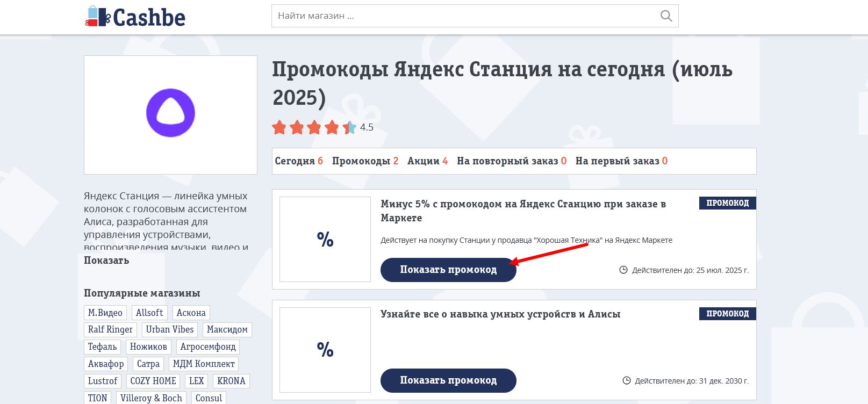Select the Промокоды 2 filter tab
Image resolution: width=868 pixels, height=404 pixels.
pyautogui.click(x=365, y=161)
